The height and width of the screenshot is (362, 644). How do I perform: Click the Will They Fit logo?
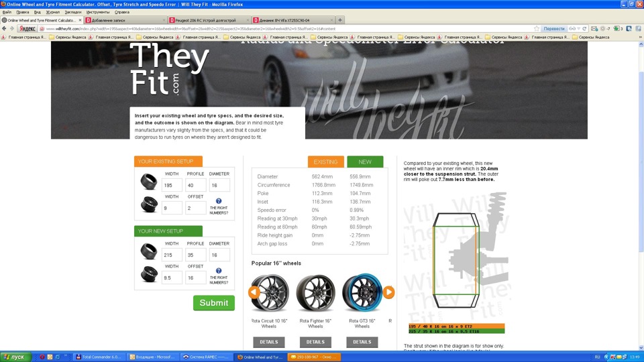pyautogui.click(x=169, y=68)
